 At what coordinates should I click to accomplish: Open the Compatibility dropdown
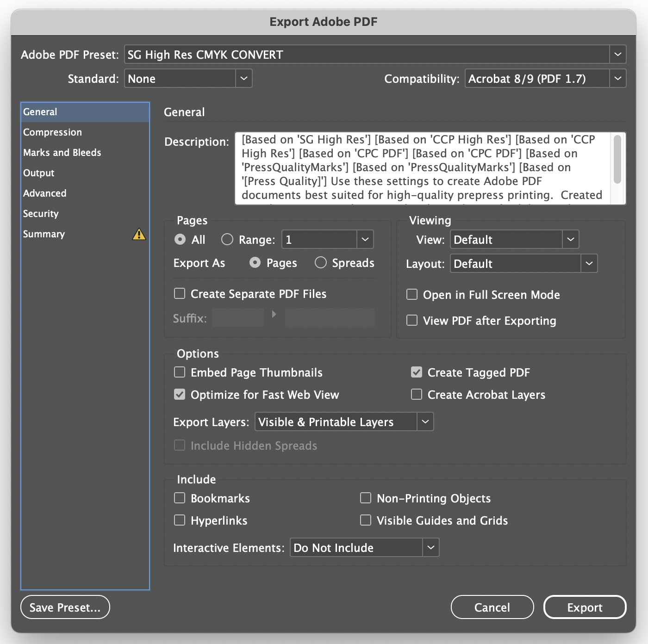click(x=545, y=79)
